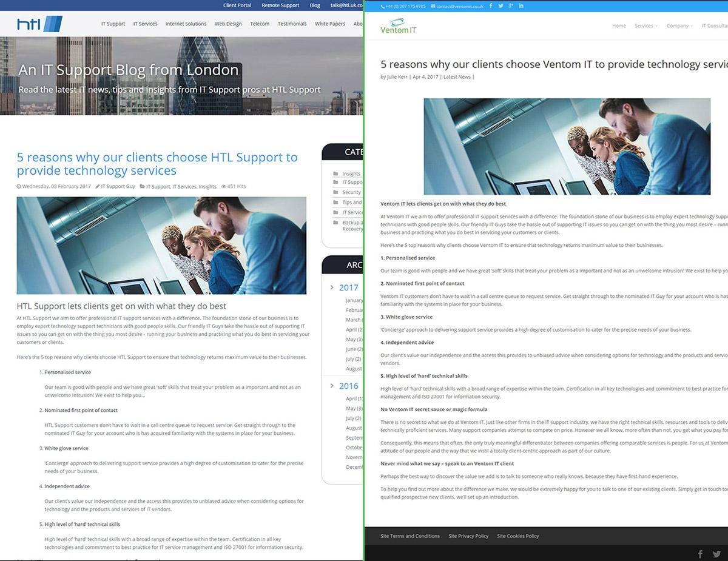Viewport: 728px width, 561px height.
Task: Click the Ventom IT logo
Action: click(x=399, y=27)
